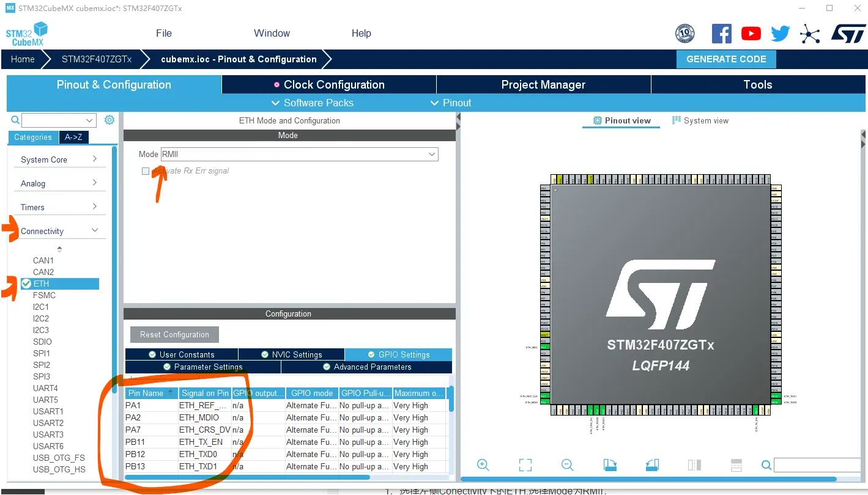The width and height of the screenshot is (868, 495).
Task: Switch to the System view
Action: click(700, 120)
